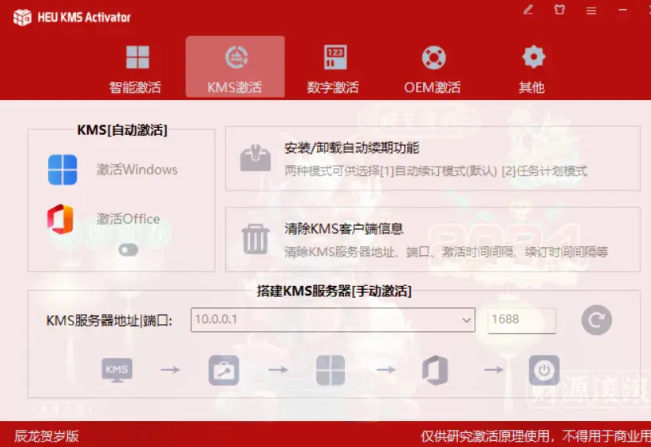This screenshot has width=651, height=447.
Task: Click the pencil edit icon in title bar
Action: (528, 9)
